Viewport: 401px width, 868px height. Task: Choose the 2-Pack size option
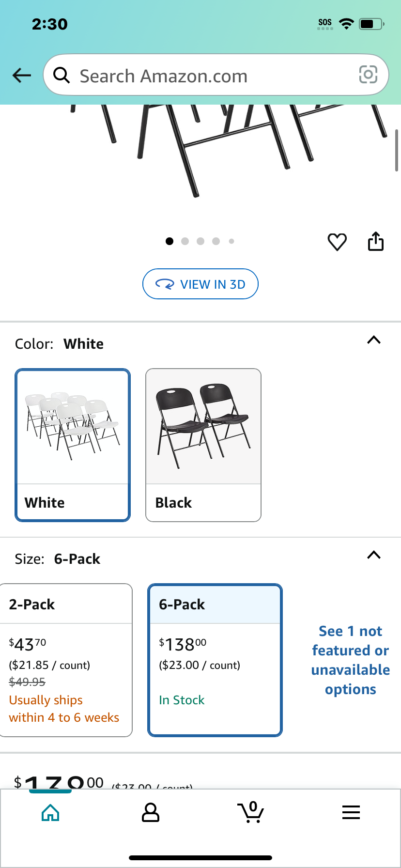coord(65,660)
